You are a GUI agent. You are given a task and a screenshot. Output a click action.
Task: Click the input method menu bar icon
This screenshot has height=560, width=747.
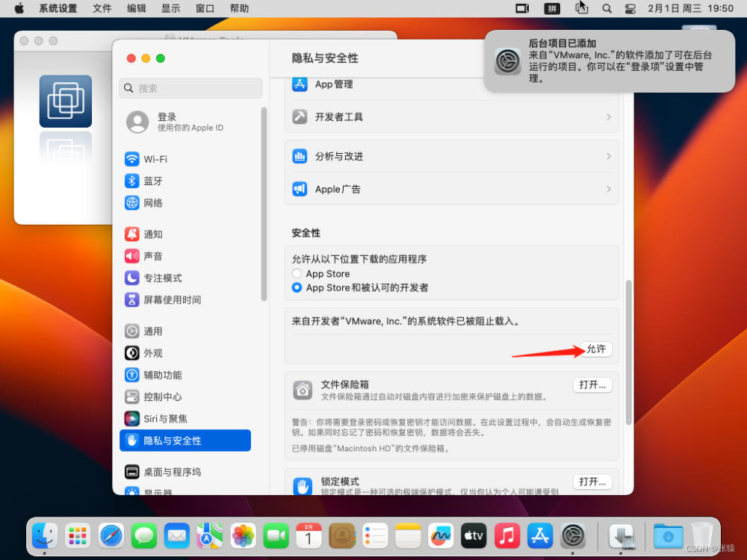(x=552, y=8)
